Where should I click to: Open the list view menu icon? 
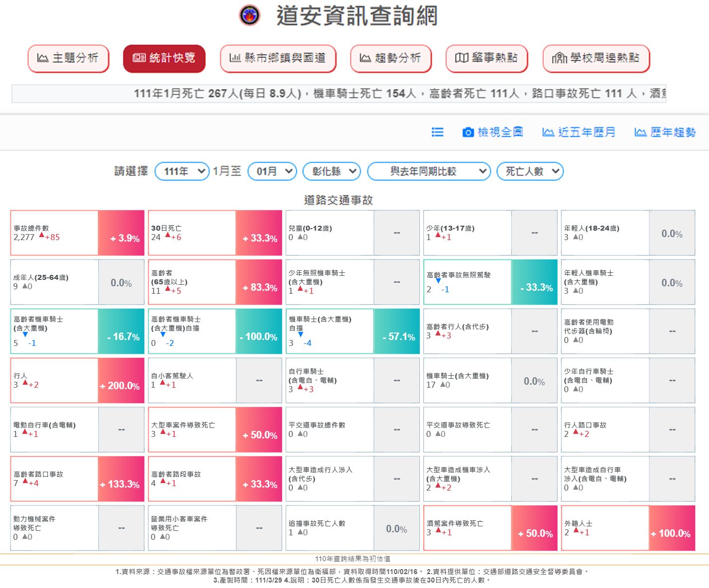(x=437, y=132)
